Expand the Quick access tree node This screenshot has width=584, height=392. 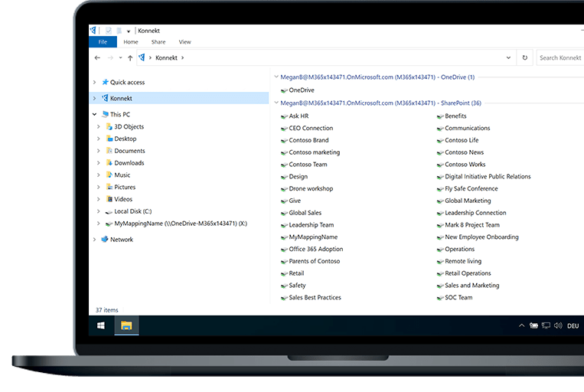click(x=94, y=82)
